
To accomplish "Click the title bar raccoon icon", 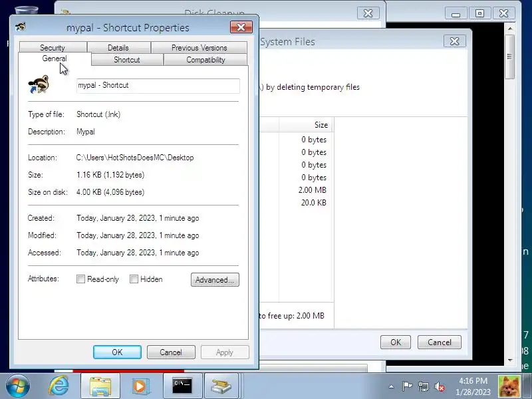I will tap(21, 27).
